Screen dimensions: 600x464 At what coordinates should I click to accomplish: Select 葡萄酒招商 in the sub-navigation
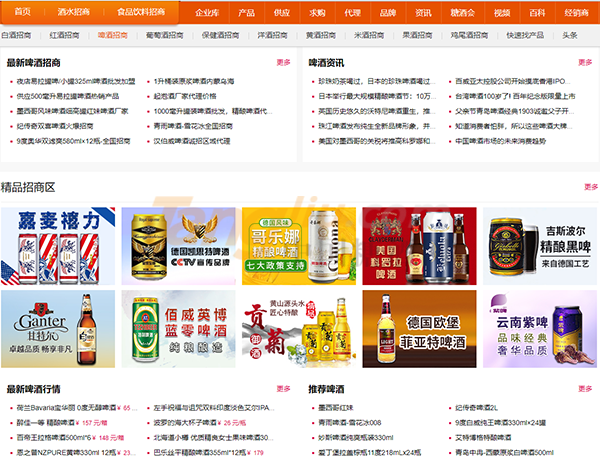pos(165,35)
